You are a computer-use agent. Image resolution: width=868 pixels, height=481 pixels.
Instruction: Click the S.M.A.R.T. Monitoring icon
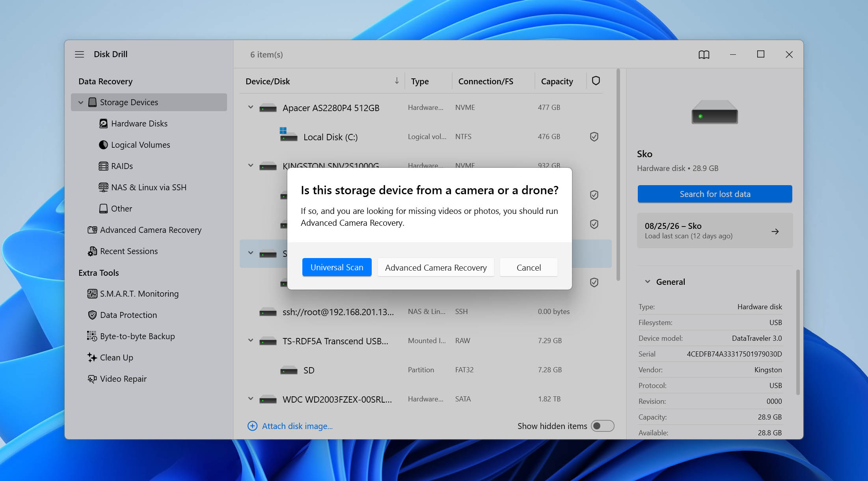(x=92, y=294)
